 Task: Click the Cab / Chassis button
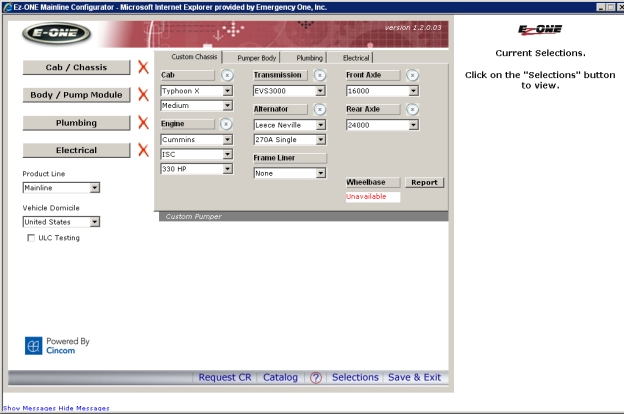[76, 67]
